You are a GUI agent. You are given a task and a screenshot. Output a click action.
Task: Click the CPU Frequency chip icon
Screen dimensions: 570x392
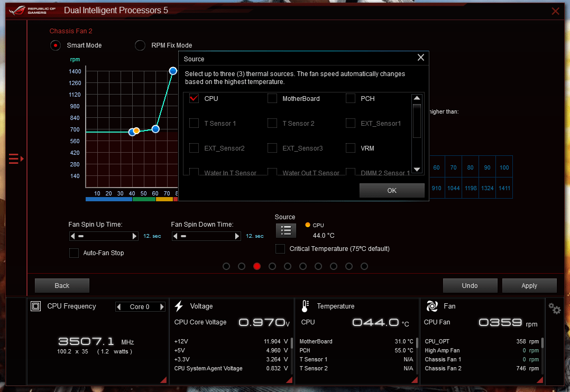35,306
